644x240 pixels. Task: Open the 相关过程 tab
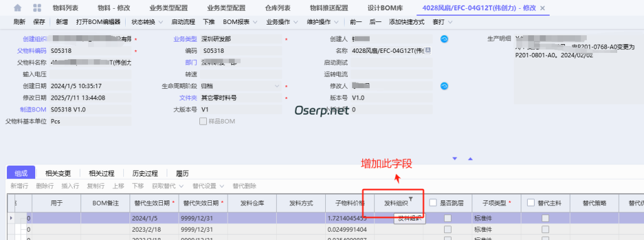(101, 173)
